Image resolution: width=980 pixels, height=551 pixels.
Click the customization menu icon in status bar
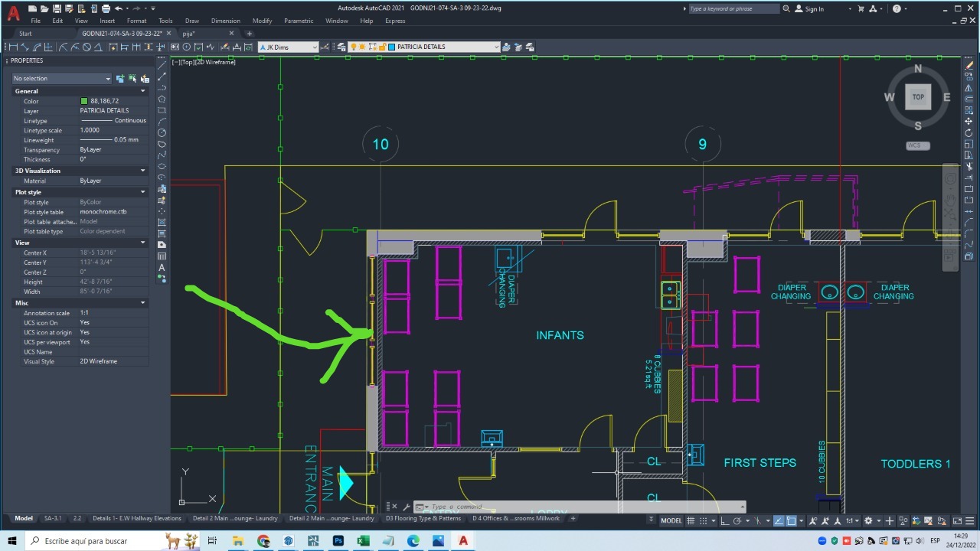coord(969,520)
